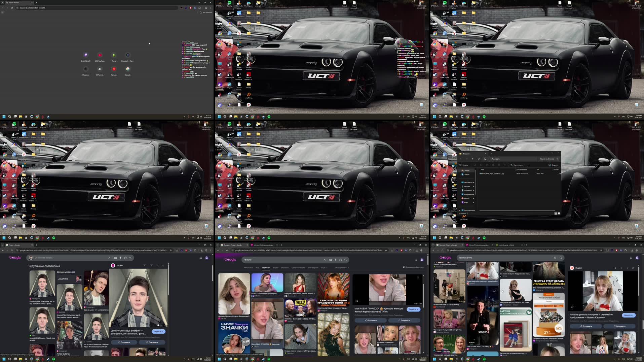Open Короткие видео tab in Генсуха search
Viewport: 644px width, 362px height.
[x=299, y=268]
